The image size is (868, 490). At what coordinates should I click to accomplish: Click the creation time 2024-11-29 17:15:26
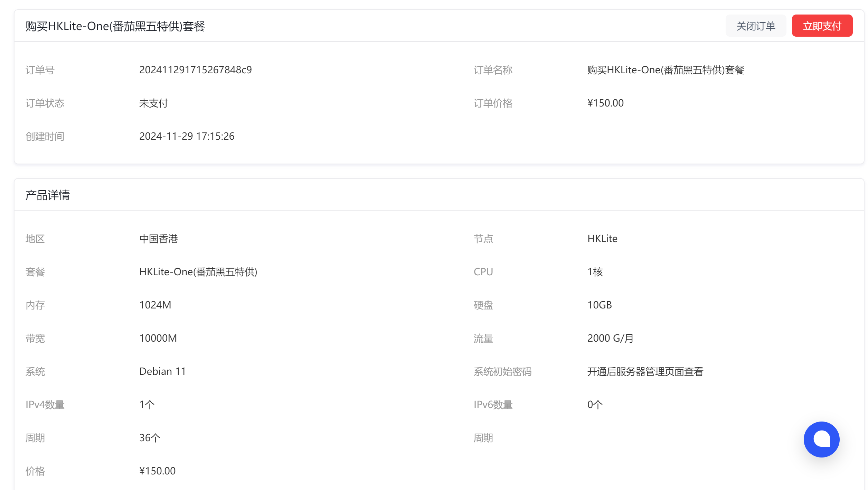187,136
